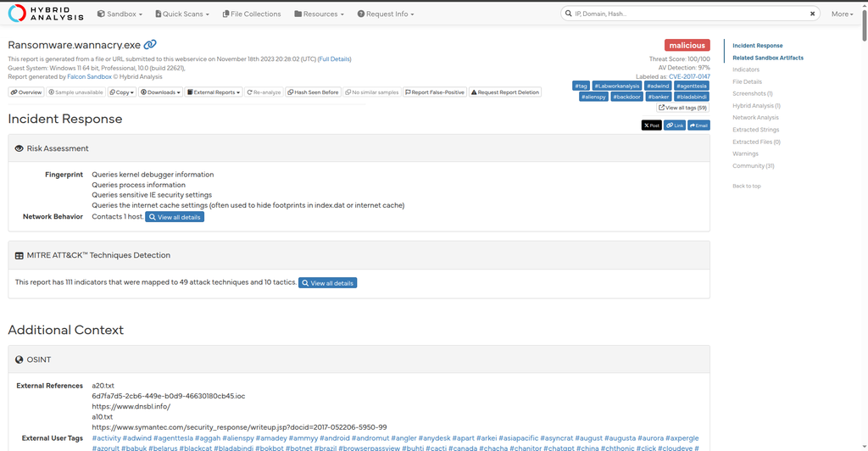Click Report False-Positive button
The height and width of the screenshot is (451, 868).
coord(435,92)
